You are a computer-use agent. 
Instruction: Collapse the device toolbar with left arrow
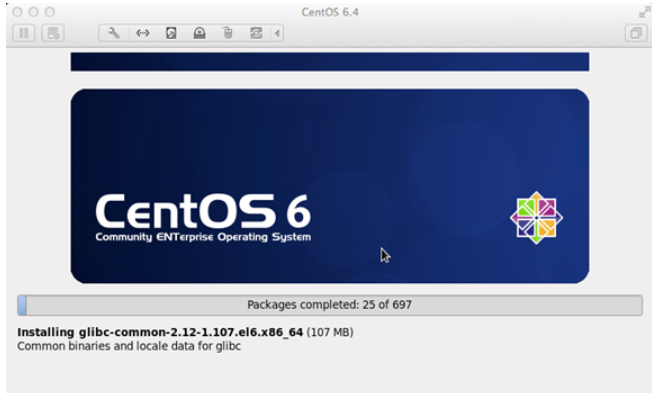tap(277, 33)
